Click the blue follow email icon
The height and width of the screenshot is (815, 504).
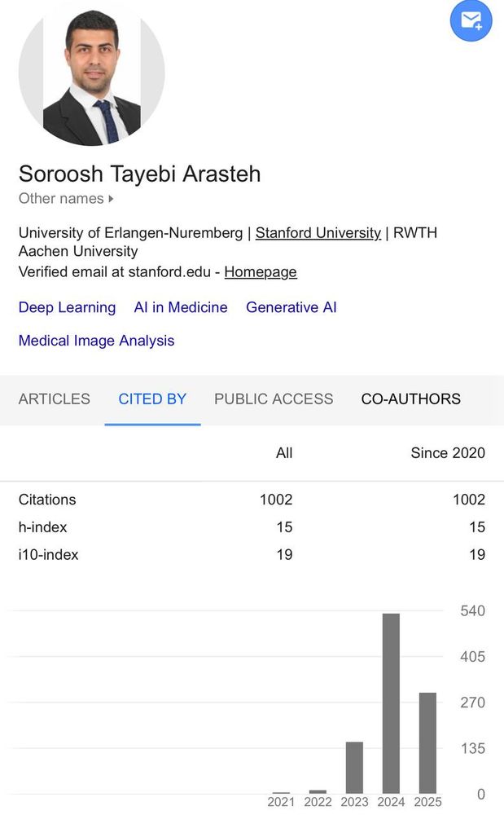(471, 21)
